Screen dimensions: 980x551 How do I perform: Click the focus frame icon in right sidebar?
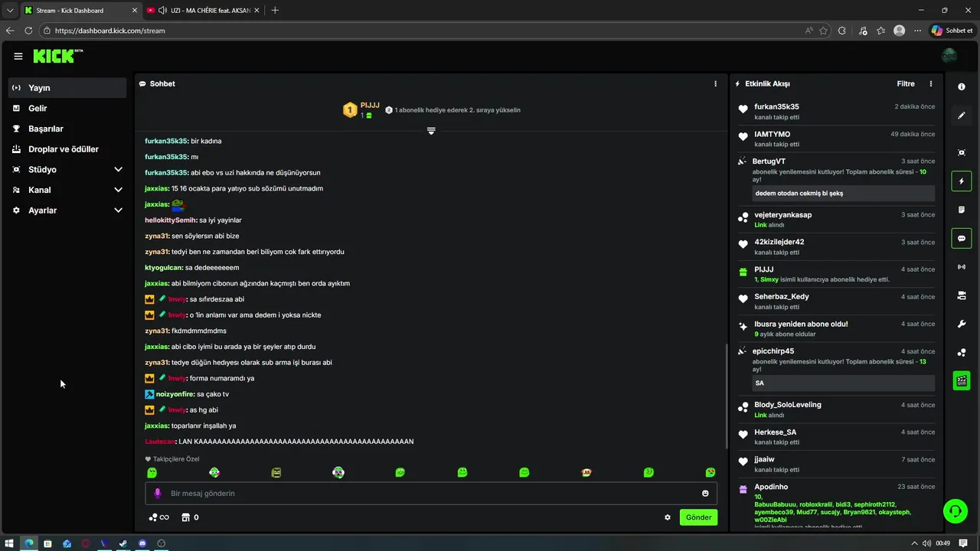click(x=962, y=152)
